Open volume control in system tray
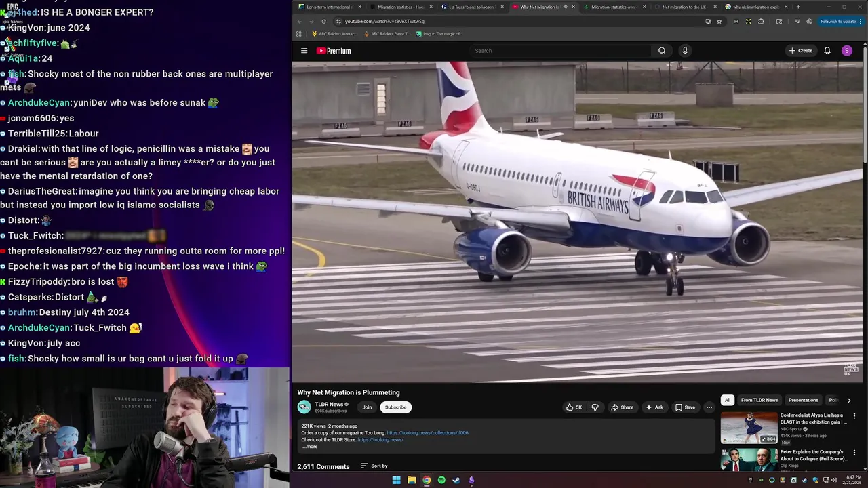 835,480
